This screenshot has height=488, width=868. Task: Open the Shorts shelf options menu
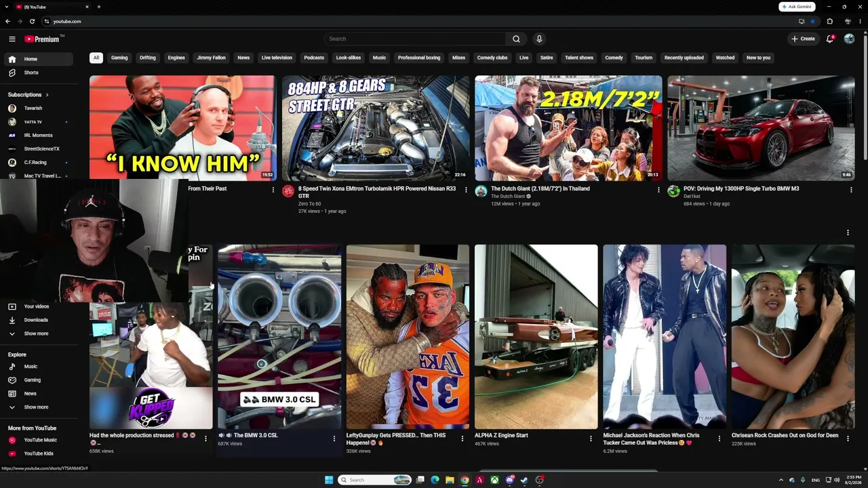point(848,232)
